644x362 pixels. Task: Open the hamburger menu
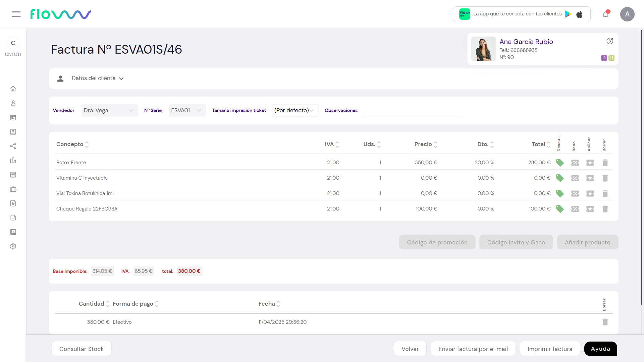(16, 14)
